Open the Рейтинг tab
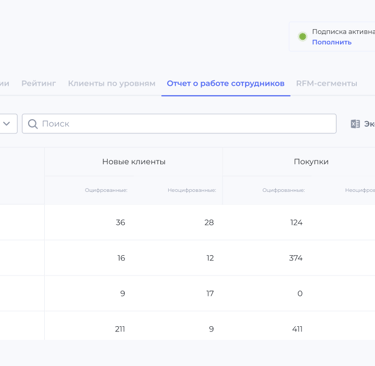375x366 pixels. pyautogui.click(x=39, y=83)
